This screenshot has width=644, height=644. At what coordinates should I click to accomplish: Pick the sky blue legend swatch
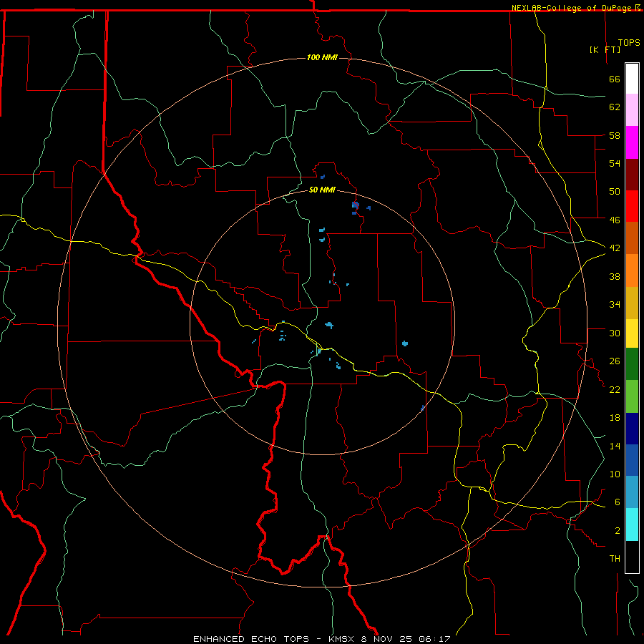tap(632, 492)
